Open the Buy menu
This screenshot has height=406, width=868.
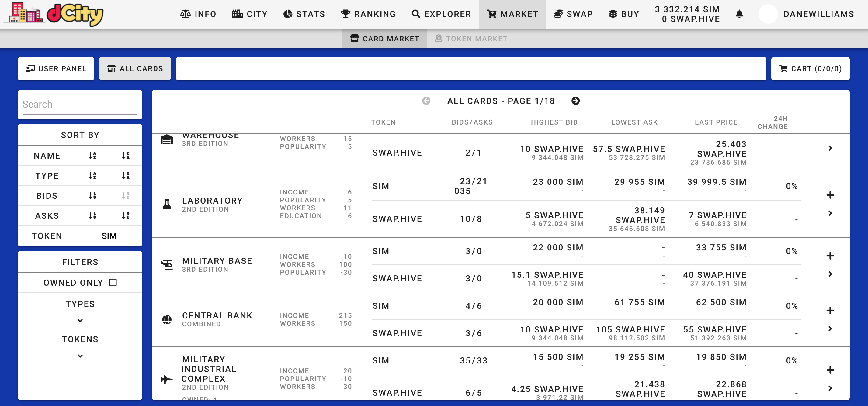point(624,14)
